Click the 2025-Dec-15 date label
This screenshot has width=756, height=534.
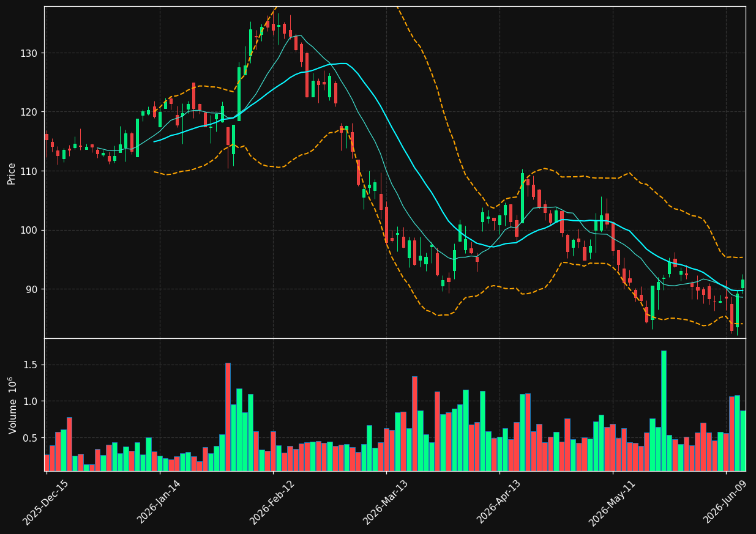coord(45,503)
